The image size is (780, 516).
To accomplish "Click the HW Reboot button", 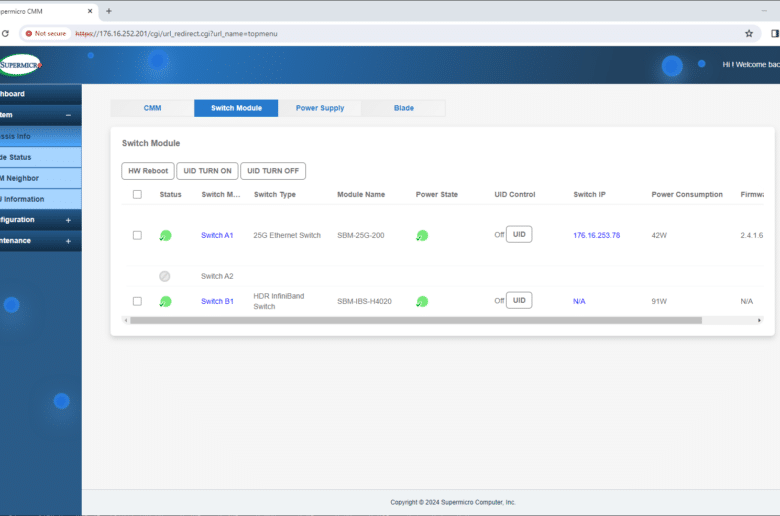I will (148, 171).
